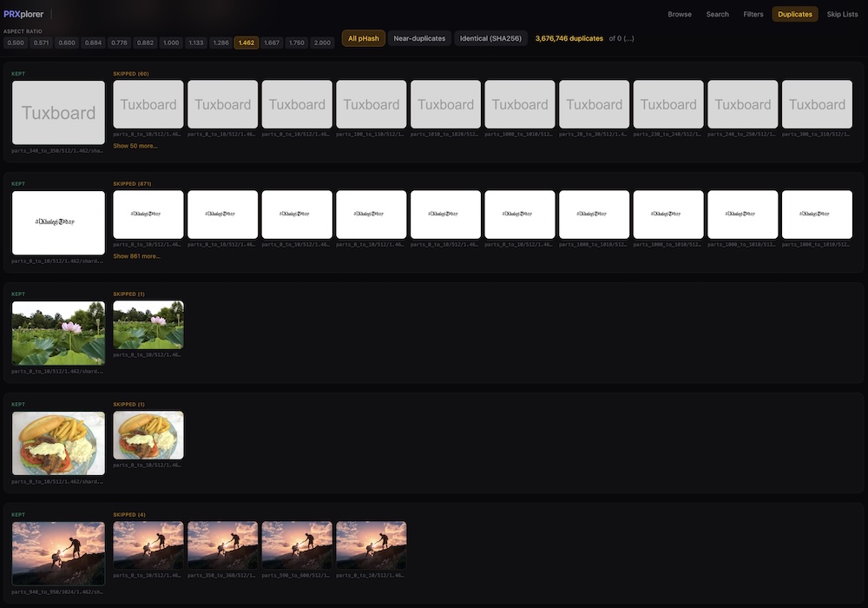Open skipped Tuxboard thumbnail parts_1010_to_1020

coord(445,104)
